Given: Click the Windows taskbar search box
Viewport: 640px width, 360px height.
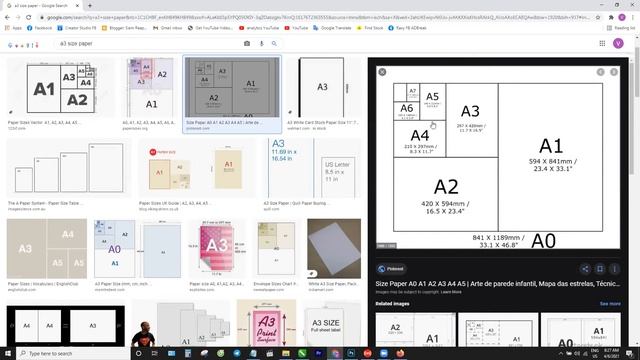Looking at the screenshot, I should (73, 353).
